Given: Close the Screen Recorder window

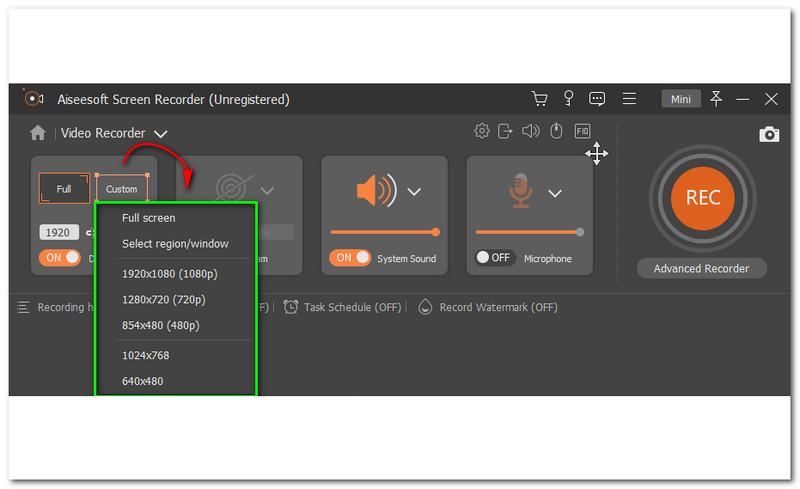Looking at the screenshot, I should (771, 99).
